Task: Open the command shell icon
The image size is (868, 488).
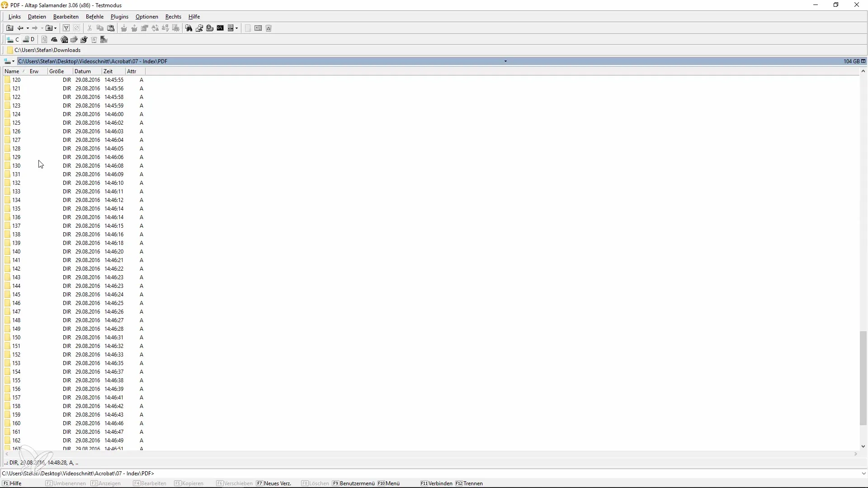Action: pos(220,28)
